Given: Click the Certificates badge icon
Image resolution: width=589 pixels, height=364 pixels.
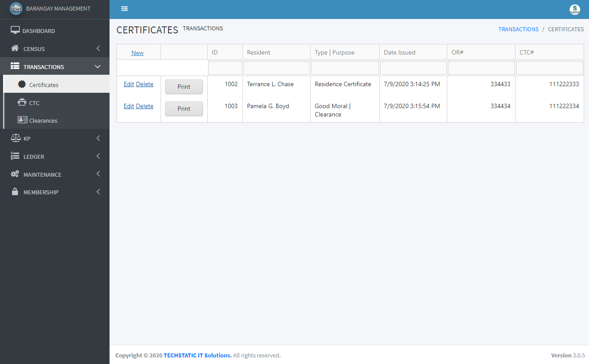Looking at the screenshot, I should [x=22, y=84].
